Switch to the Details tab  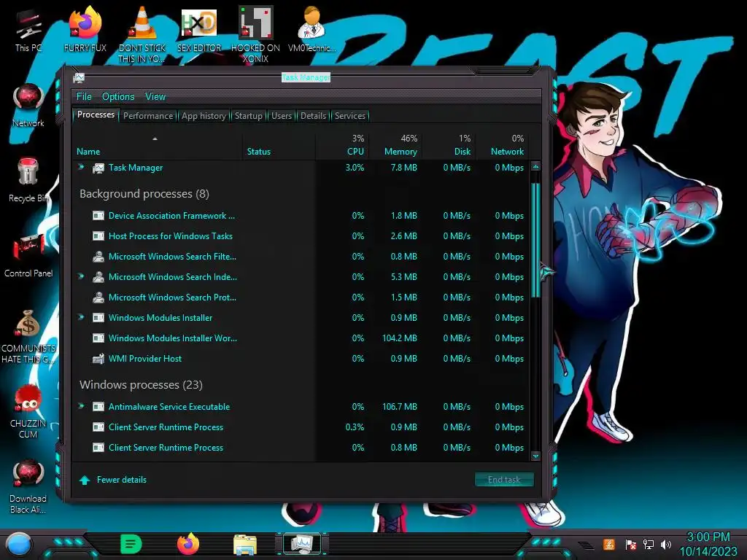tap(314, 116)
